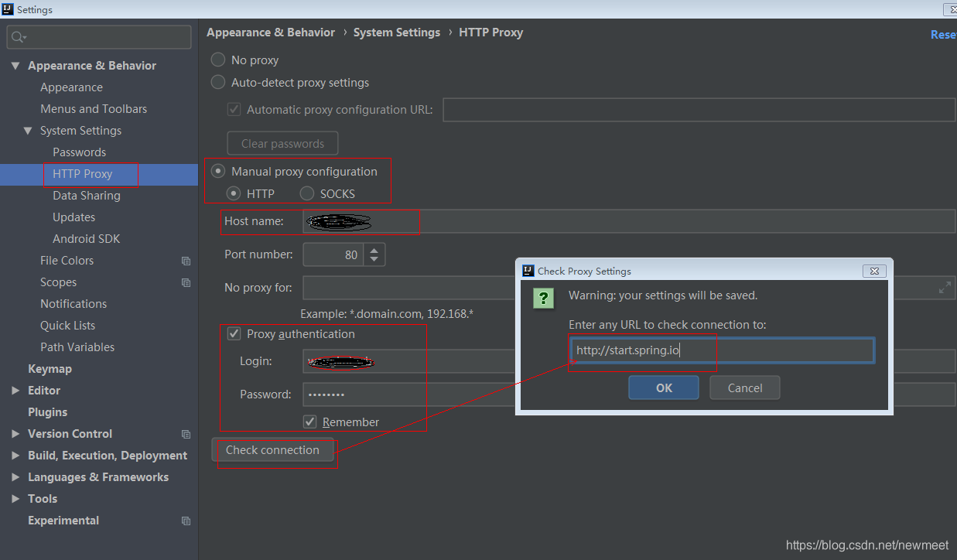Click the project-level icon beside Version Control
The height and width of the screenshot is (560, 957).
click(x=186, y=434)
